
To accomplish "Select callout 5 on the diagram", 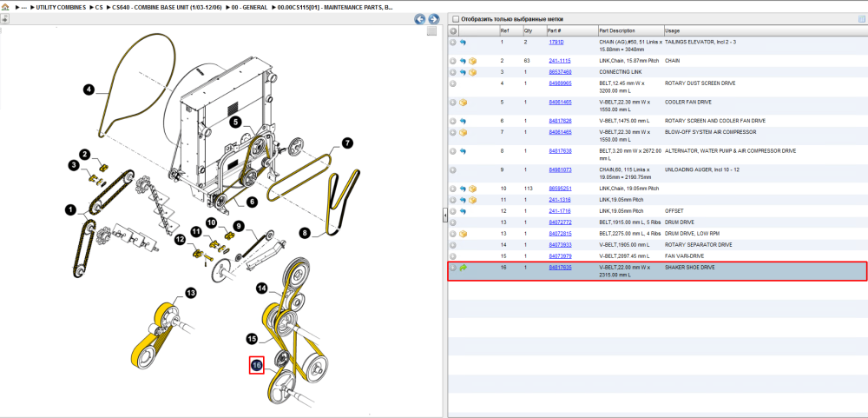I will (235, 123).
